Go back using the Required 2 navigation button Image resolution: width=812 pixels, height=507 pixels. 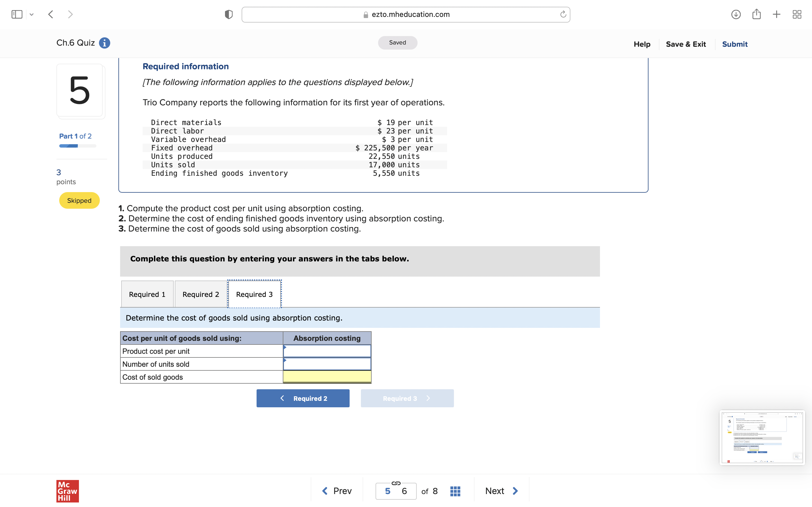pyautogui.click(x=303, y=398)
